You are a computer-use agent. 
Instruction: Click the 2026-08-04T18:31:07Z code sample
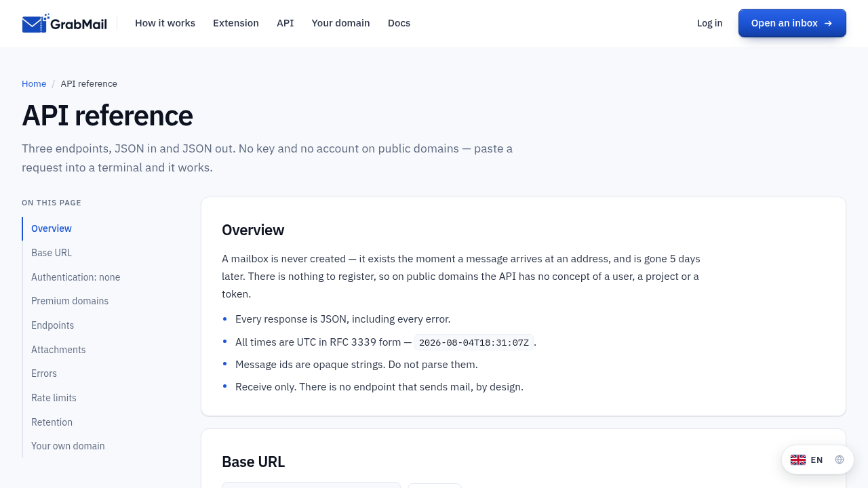(x=474, y=342)
